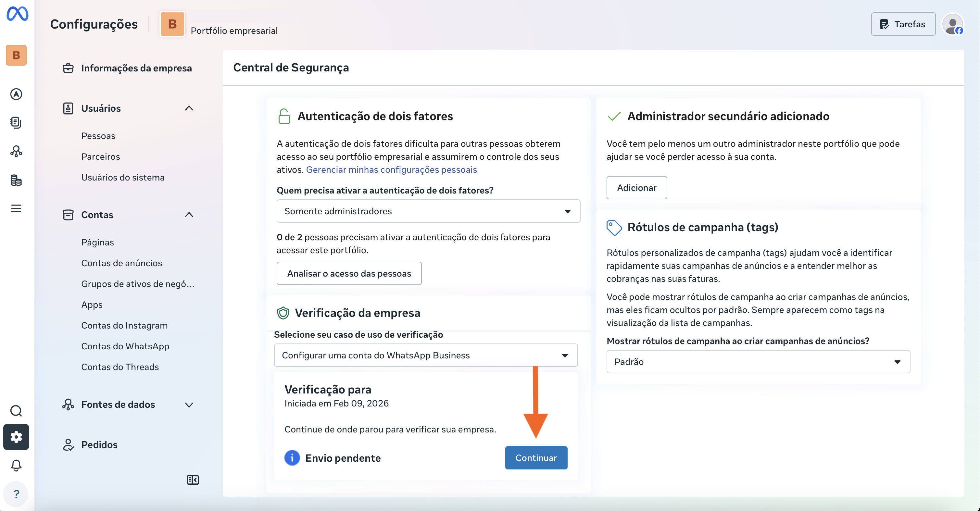
Task: Open Informações da empresa menu item
Action: point(136,68)
